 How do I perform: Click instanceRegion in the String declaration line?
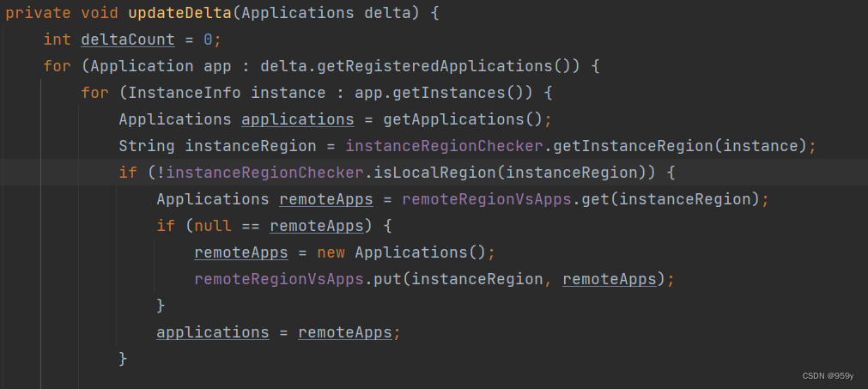[x=250, y=146]
